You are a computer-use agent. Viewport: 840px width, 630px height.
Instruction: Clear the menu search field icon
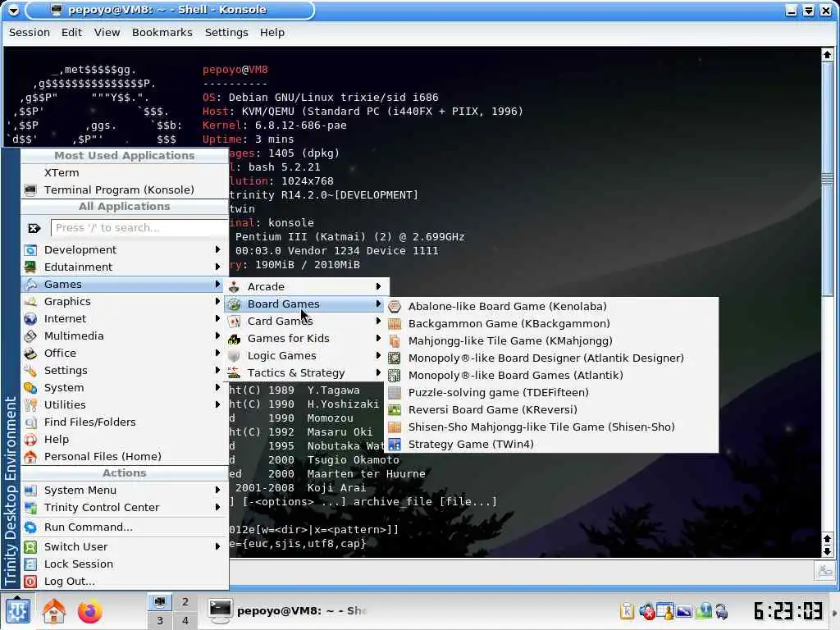[34, 228]
